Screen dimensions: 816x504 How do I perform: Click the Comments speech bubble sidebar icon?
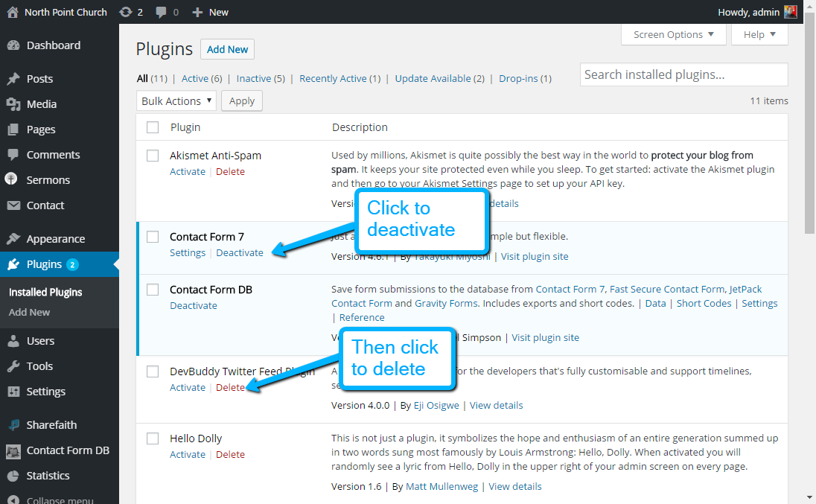[13, 155]
